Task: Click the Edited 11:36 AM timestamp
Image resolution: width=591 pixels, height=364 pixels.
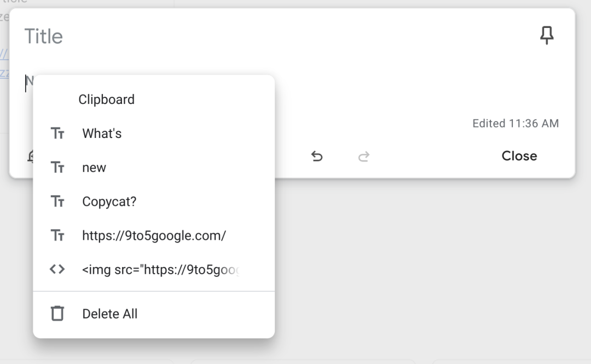Action: point(515,123)
